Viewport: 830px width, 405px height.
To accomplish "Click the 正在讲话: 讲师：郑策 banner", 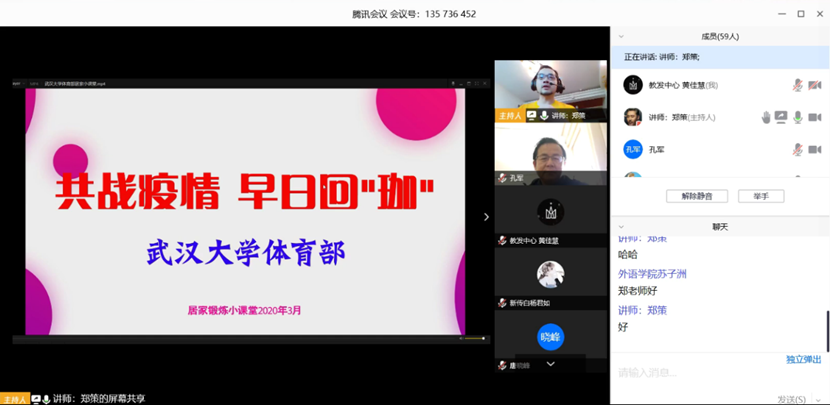I will click(x=720, y=57).
